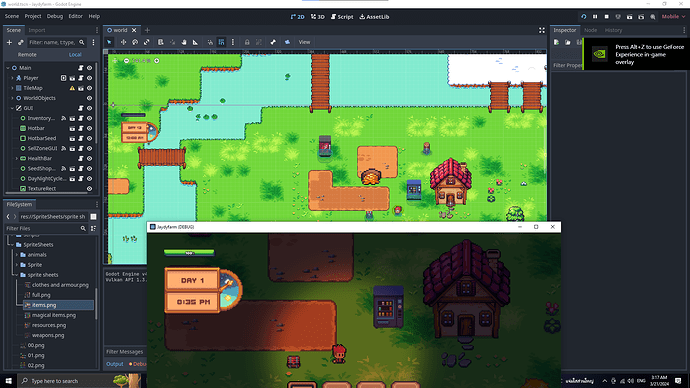Switch to the Script workspace
This screenshot has height=388, width=690.
[x=342, y=17]
